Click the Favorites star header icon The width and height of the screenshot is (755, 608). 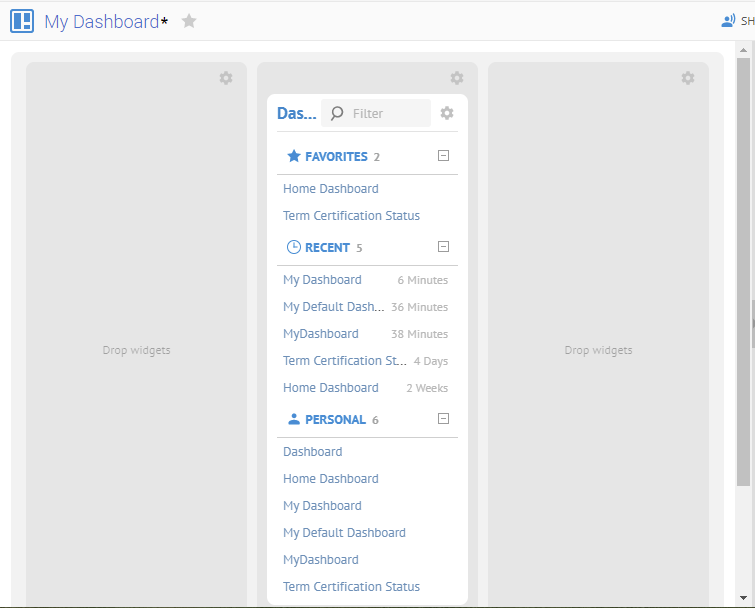[294, 156]
